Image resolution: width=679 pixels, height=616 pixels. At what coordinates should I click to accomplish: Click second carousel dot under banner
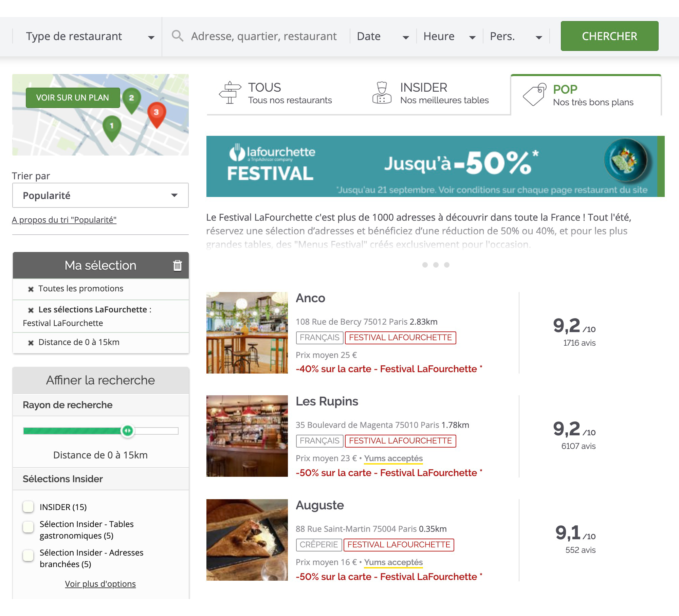coord(436,265)
